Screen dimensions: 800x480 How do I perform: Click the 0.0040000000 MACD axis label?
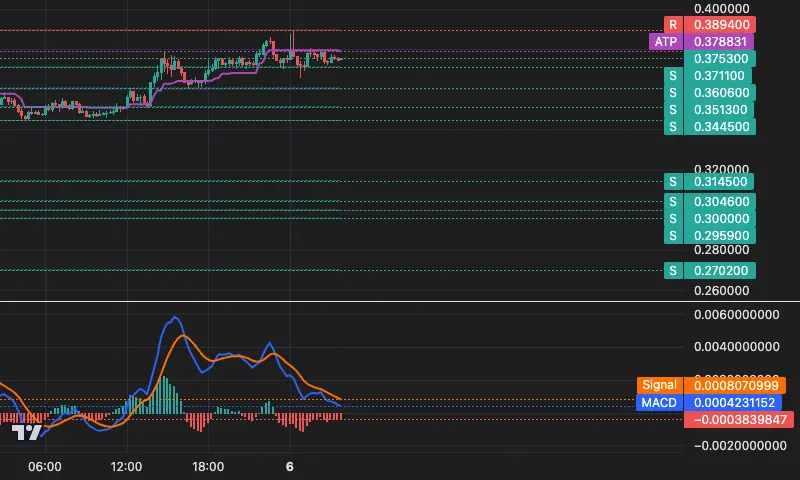click(x=736, y=347)
